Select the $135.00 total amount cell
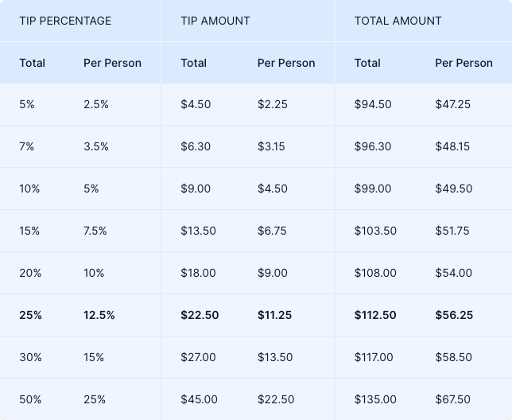The width and height of the screenshot is (512, 420). point(375,399)
